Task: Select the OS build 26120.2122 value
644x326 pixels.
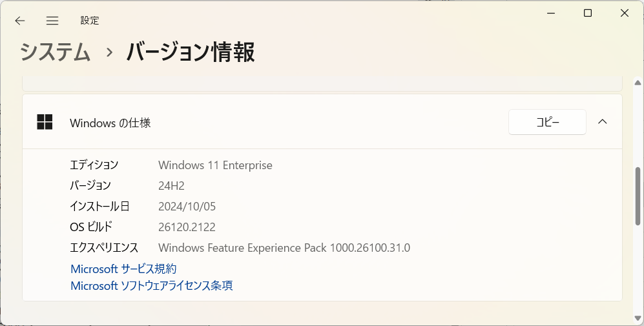Action: click(187, 227)
